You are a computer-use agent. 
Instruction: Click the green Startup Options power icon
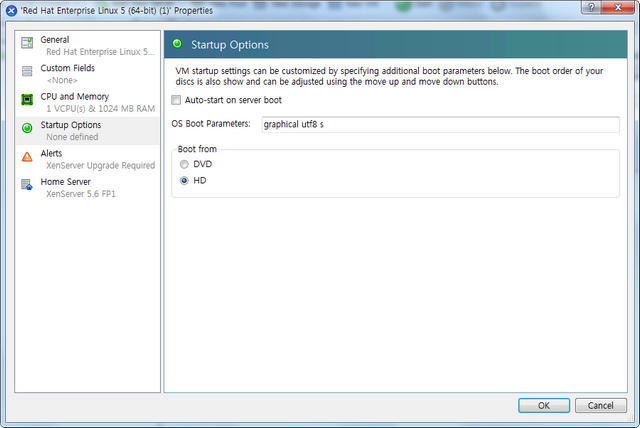[27, 128]
